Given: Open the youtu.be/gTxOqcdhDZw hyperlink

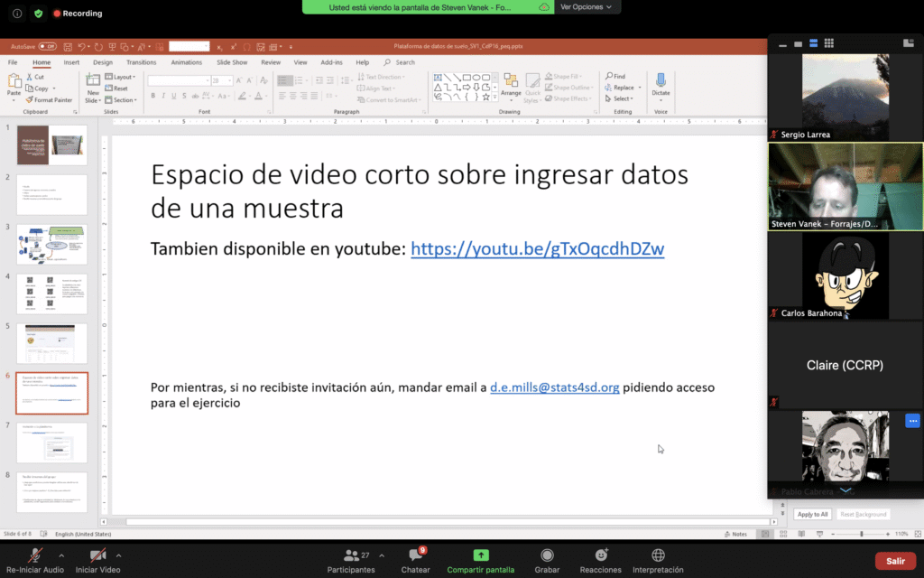Looking at the screenshot, I should pyautogui.click(x=537, y=249).
